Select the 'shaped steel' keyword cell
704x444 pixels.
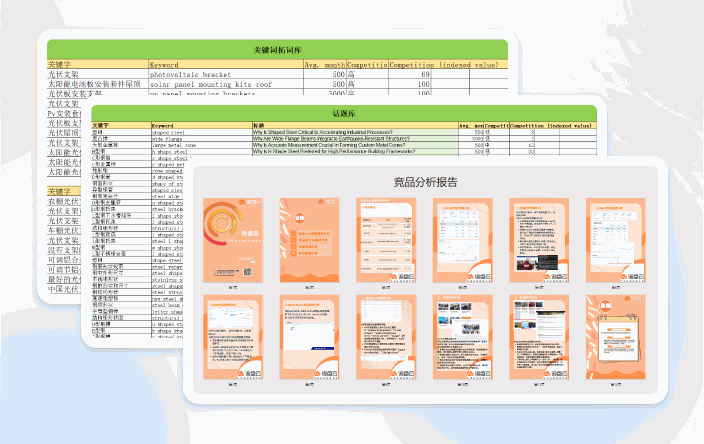coord(202,132)
